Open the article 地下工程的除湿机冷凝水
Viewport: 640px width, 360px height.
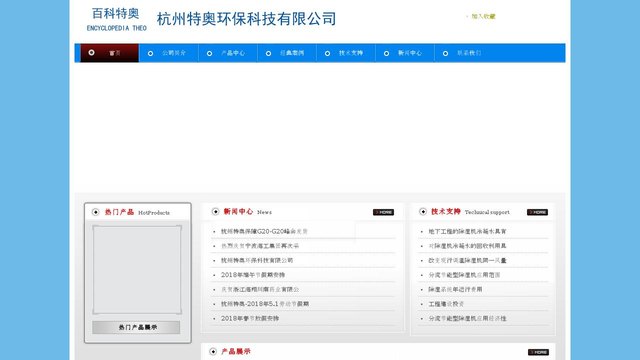pos(467,231)
